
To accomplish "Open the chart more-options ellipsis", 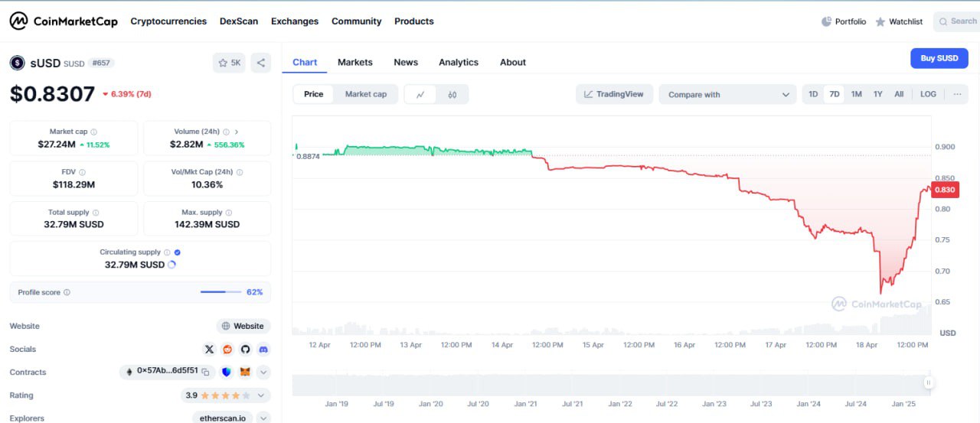I will coord(957,94).
